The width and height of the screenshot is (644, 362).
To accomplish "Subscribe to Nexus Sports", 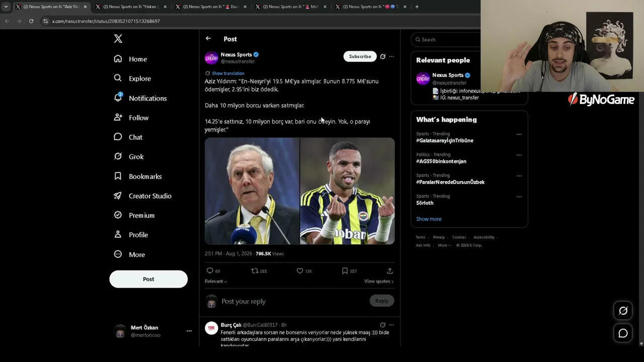I will (x=360, y=56).
